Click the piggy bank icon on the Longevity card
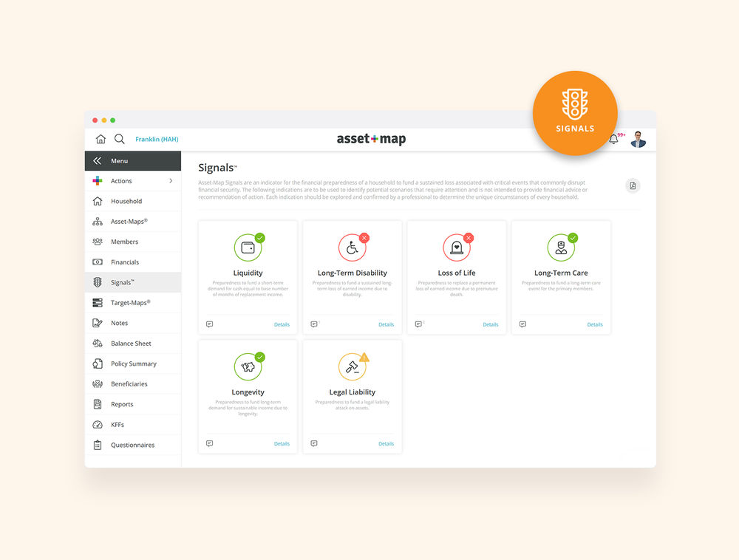The width and height of the screenshot is (739, 560). click(248, 366)
